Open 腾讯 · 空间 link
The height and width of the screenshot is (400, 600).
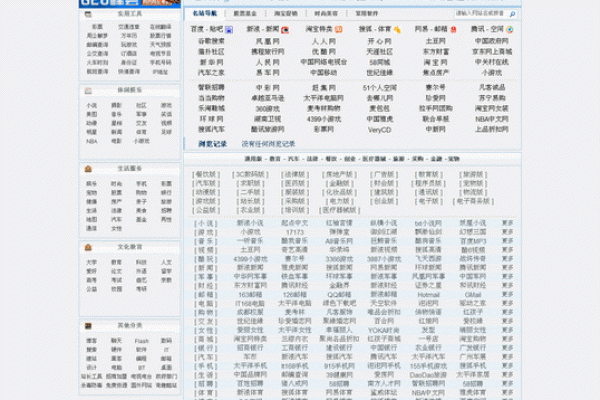click(490, 30)
